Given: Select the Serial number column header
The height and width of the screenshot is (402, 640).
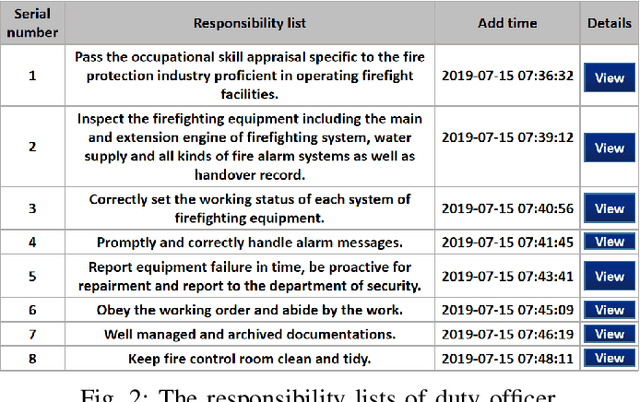Looking at the screenshot, I should (x=33, y=22).
